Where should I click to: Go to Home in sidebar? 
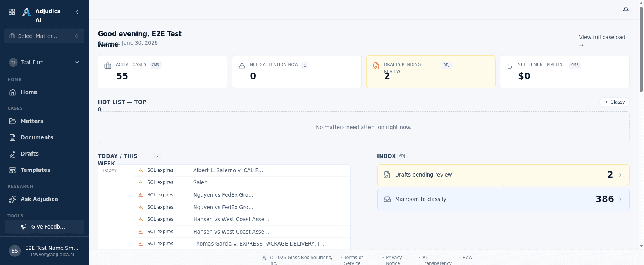click(x=45, y=92)
